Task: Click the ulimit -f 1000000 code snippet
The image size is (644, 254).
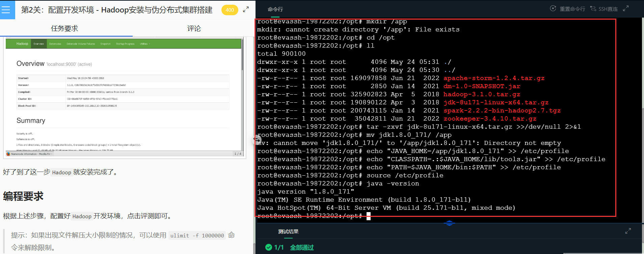Action: point(197,235)
